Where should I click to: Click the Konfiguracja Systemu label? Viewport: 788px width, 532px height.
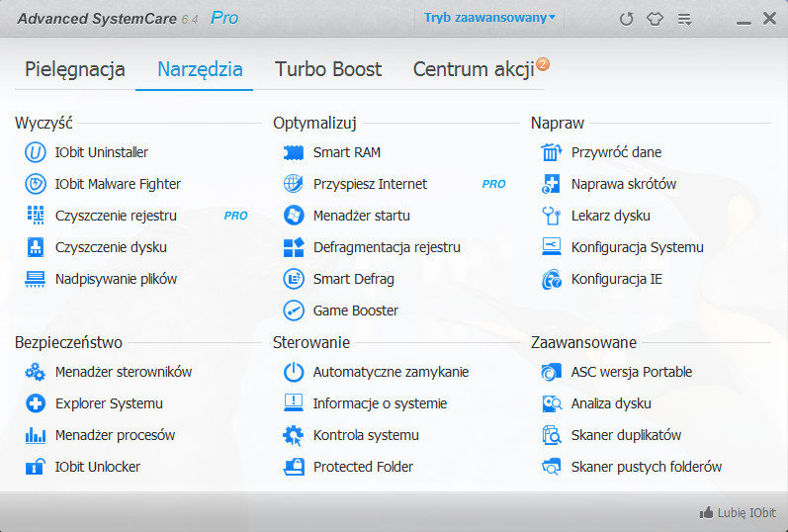[x=638, y=247]
